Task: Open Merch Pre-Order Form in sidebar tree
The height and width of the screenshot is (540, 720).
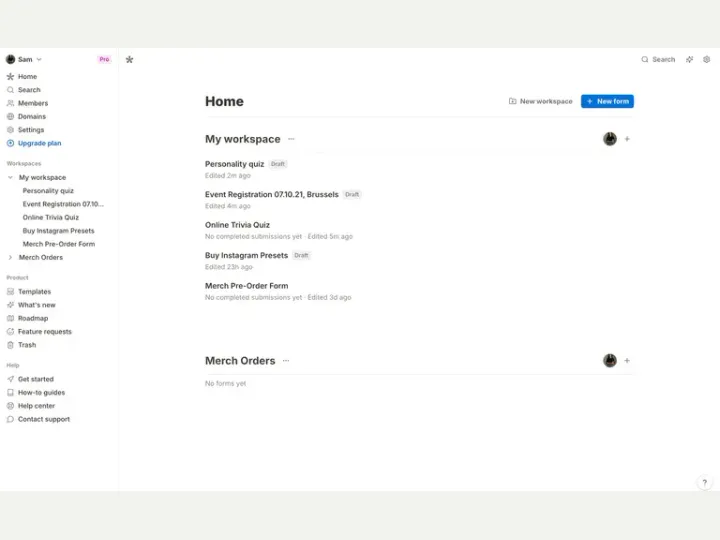Action: pos(59,244)
